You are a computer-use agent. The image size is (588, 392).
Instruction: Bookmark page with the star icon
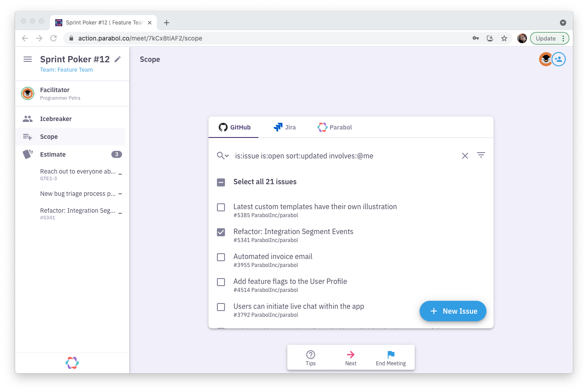504,38
